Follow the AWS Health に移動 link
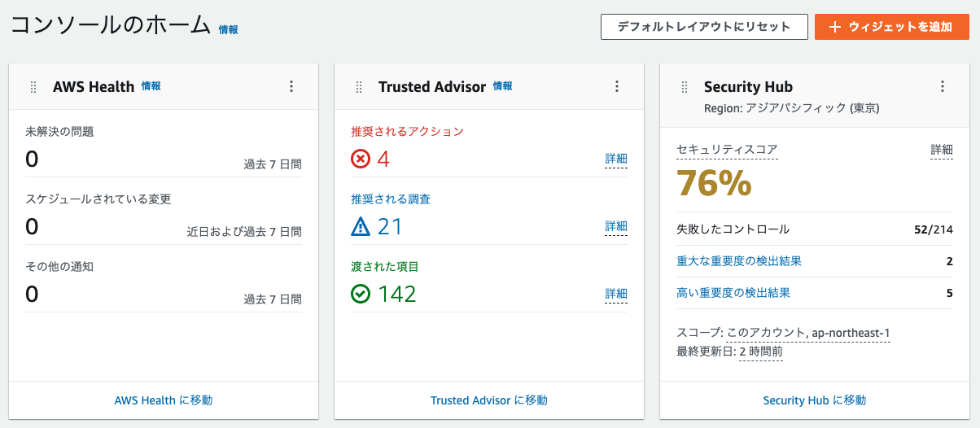Screen dimensions: 980x428 pyautogui.click(x=164, y=400)
